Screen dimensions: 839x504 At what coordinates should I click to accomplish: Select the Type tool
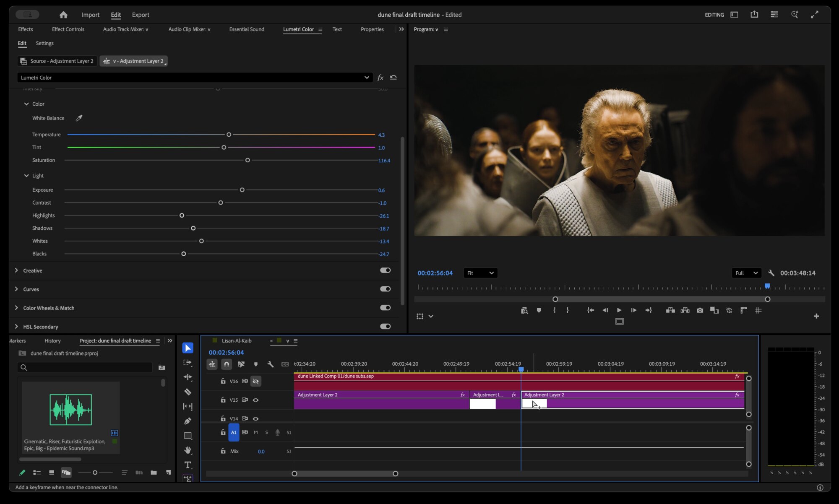(188, 465)
